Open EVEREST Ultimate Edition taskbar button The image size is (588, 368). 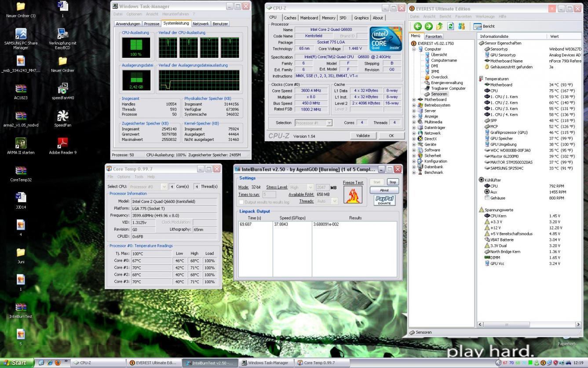pyautogui.click(x=154, y=363)
